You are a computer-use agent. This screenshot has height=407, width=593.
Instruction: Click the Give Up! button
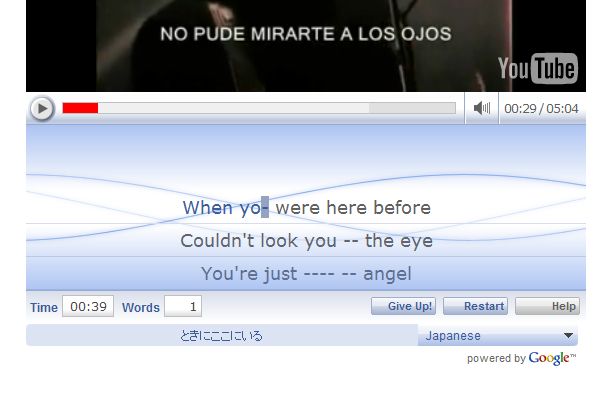[x=403, y=306]
